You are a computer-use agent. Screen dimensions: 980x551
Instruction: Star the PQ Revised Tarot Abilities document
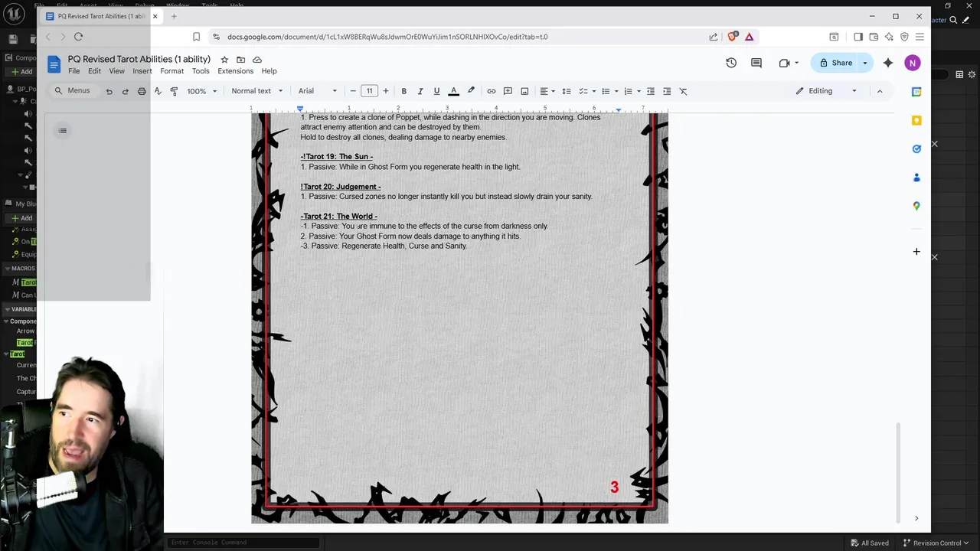click(224, 60)
